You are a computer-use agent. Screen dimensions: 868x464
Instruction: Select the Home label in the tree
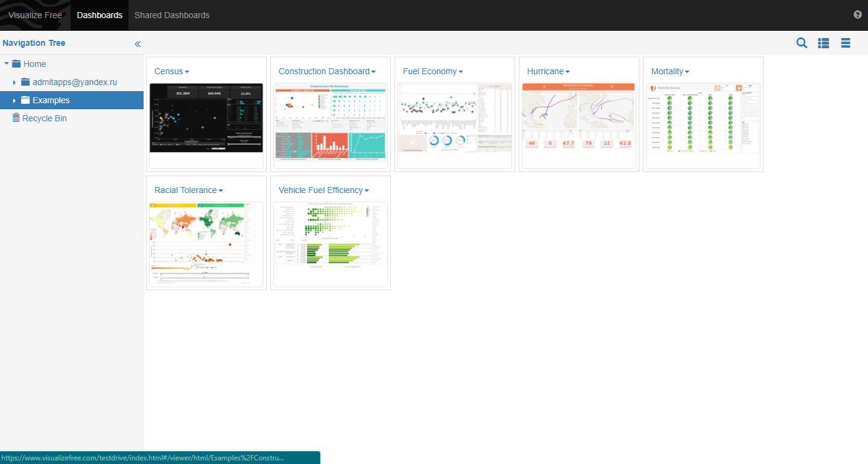pyautogui.click(x=35, y=64)
